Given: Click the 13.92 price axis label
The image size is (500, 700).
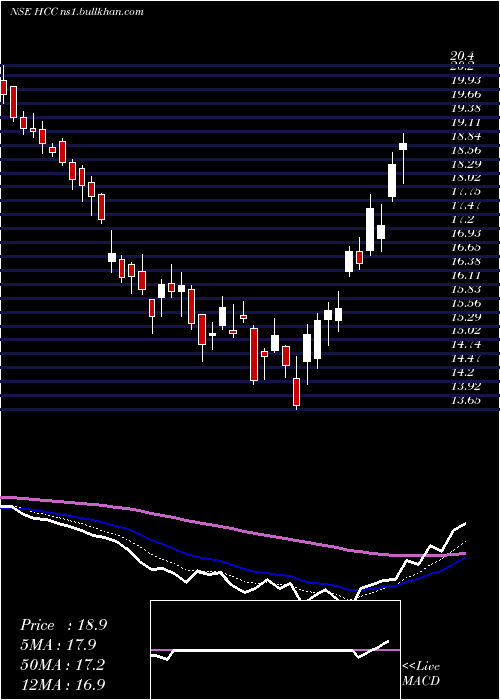Looking at the screenshot, I should [x=466, y=386].
